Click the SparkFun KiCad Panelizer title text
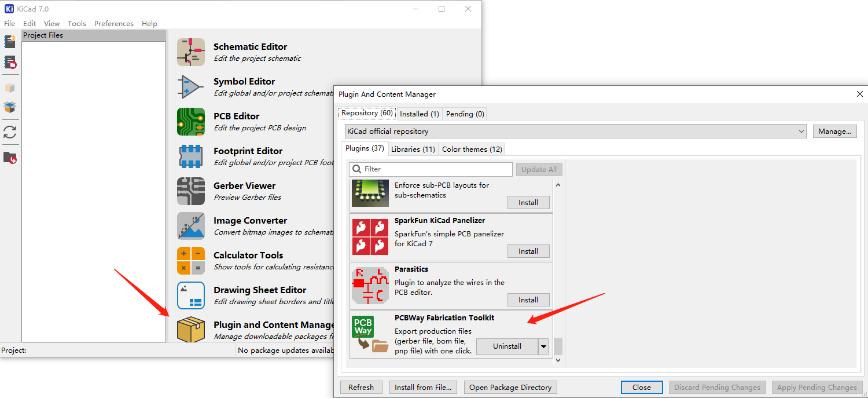 pyautogui.click(x=440, y=221)
